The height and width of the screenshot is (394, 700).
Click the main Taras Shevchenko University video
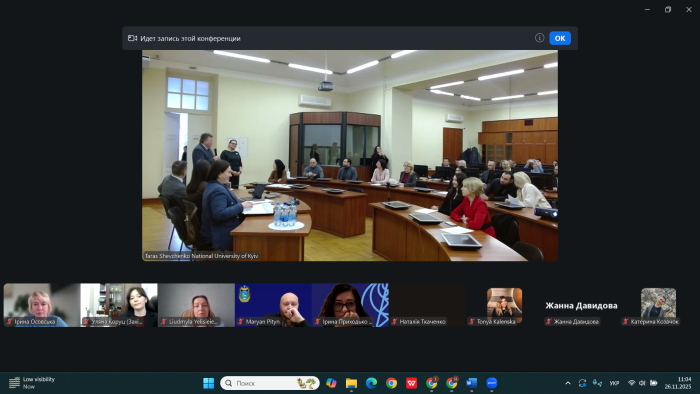350,155
